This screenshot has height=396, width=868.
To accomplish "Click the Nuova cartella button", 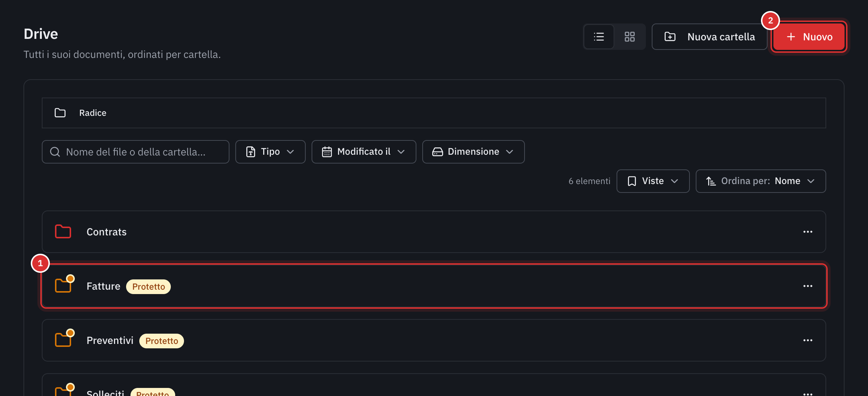I will [x=709, y=37].
